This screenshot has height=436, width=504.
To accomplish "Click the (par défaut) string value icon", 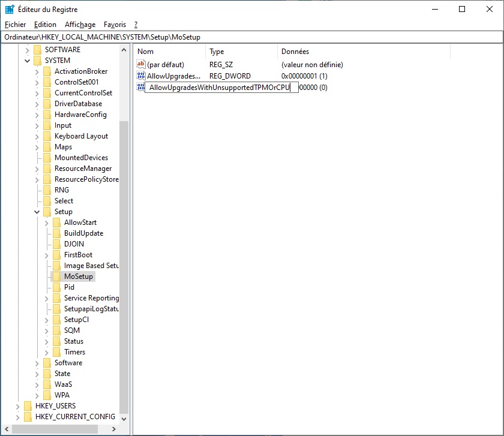I will point(141,64).
